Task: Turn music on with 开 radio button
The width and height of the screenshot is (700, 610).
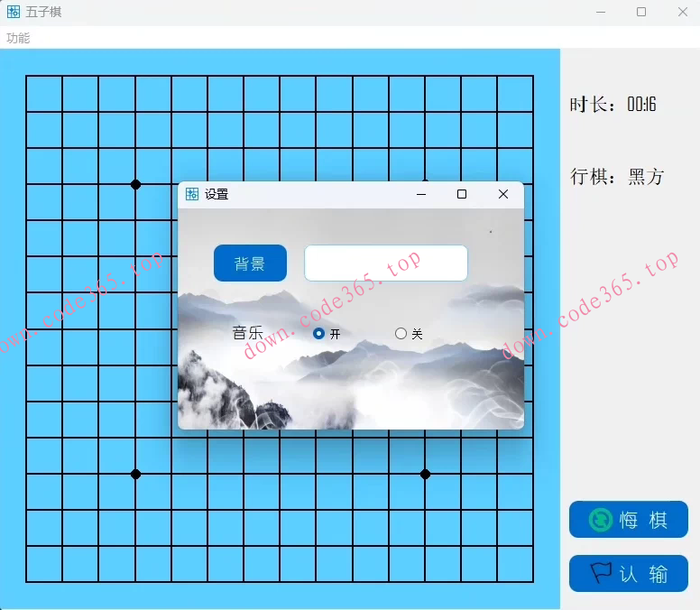Action: tap(318, 334)
